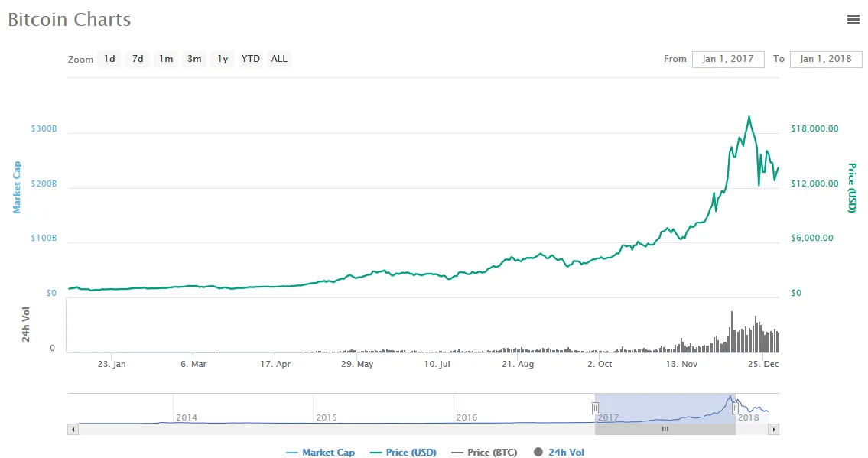Click the navigator left scroll arrow
868x458 pixels.
point(73,429)
